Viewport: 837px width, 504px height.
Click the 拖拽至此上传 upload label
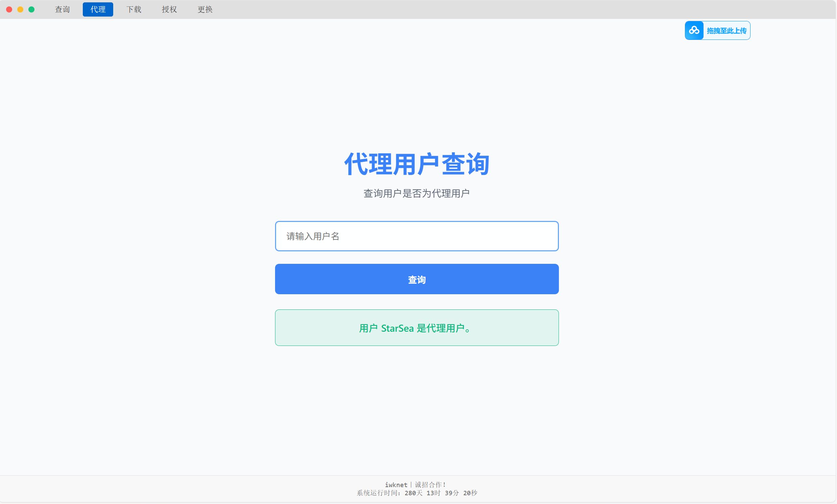[726, 31]
